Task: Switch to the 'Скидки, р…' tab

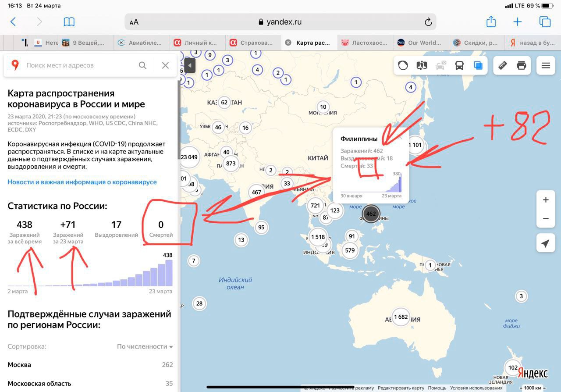Action: coord(476,43)
